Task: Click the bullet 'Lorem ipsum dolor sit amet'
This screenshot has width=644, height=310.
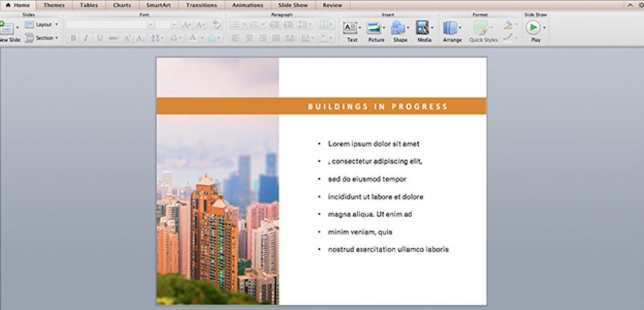Action: coord(373,144)
